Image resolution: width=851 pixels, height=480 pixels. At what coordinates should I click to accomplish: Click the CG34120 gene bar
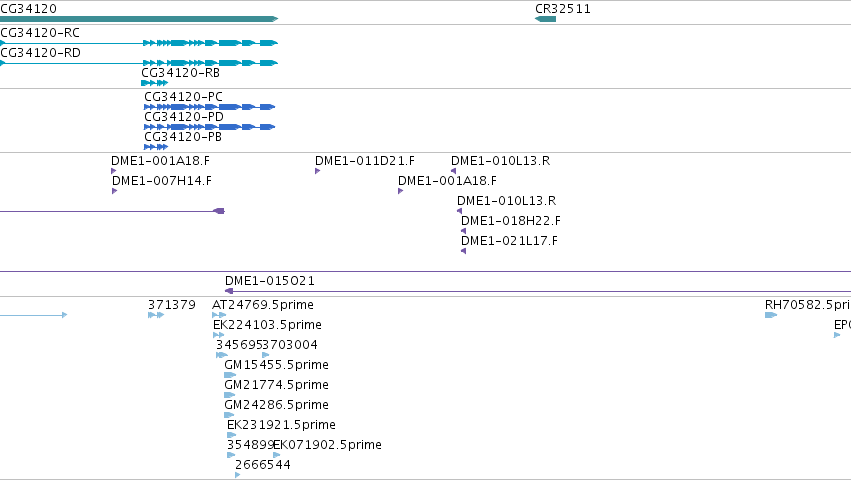click(x=139, y=19)
